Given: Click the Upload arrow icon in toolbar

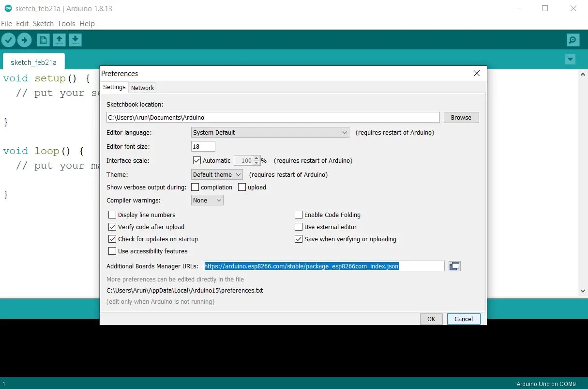Looking at the screenshot, I should [24, 40].
